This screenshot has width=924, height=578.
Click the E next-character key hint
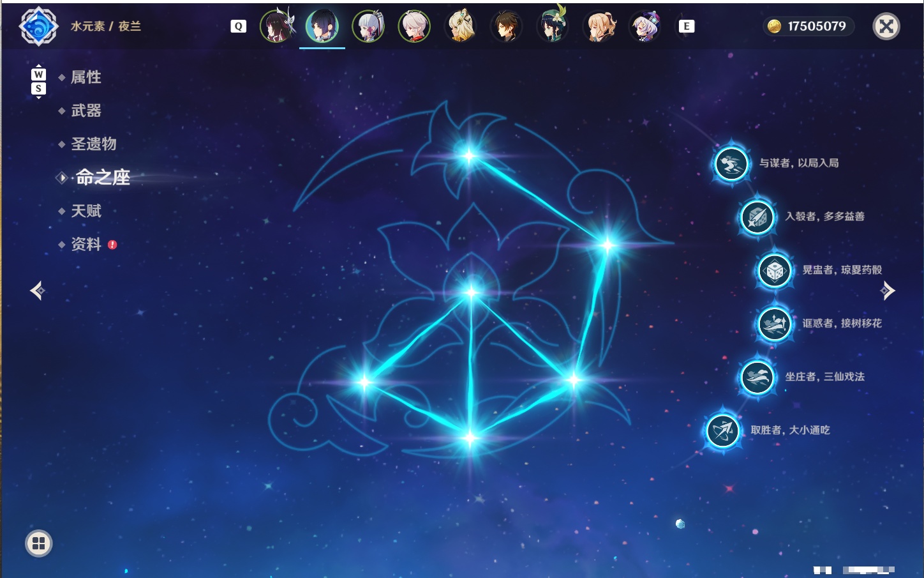click(687, 26)
